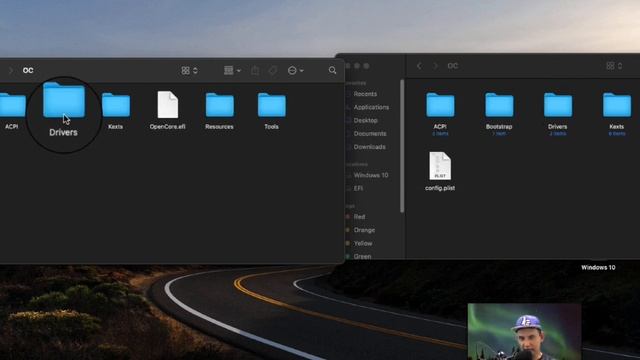This screenshot has width=640, height=360.
Task: Select Recents in Finder sidebar
Action: pos(365,94)
